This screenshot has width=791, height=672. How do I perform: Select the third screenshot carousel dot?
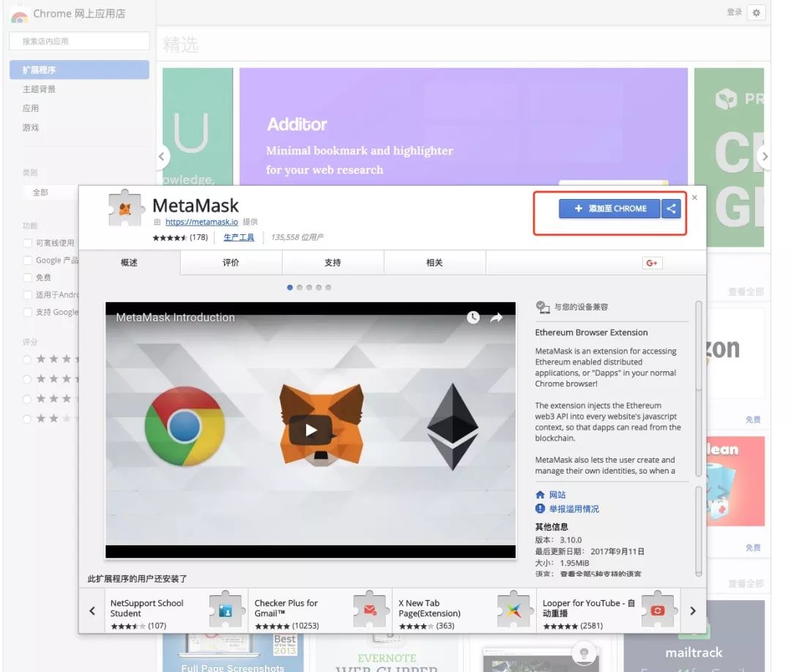tap(309, 288)
